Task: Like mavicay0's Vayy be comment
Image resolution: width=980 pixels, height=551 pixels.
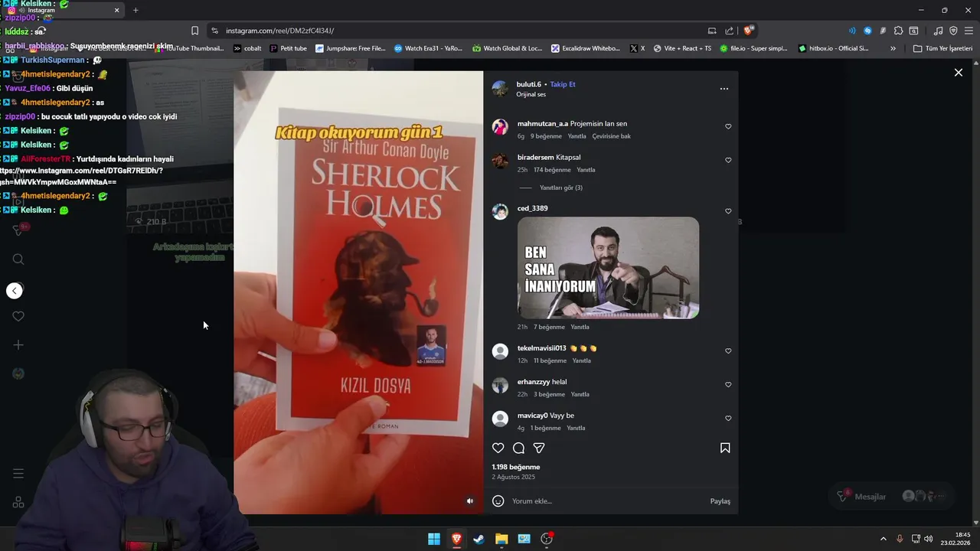Action: click(728, 419)
